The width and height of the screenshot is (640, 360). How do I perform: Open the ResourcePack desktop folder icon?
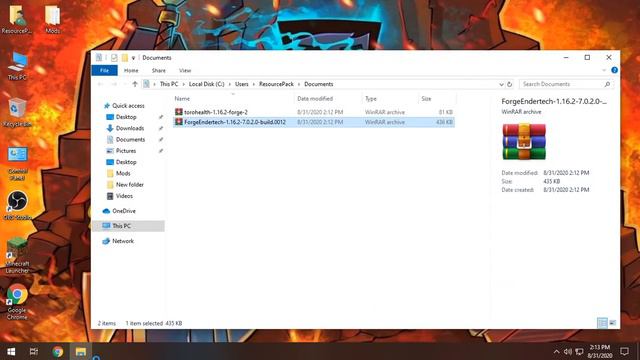pyautogui.click(x=17, y=18)
